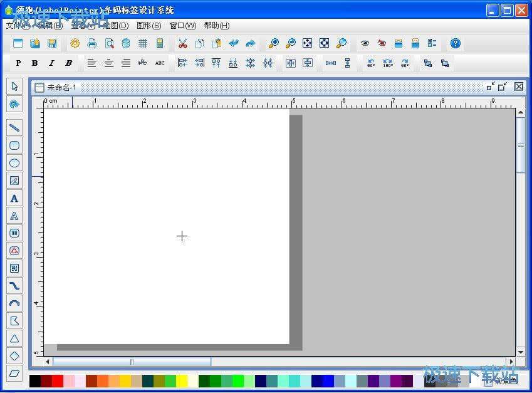Cut selection with the scissors icon

click(182, 43)
